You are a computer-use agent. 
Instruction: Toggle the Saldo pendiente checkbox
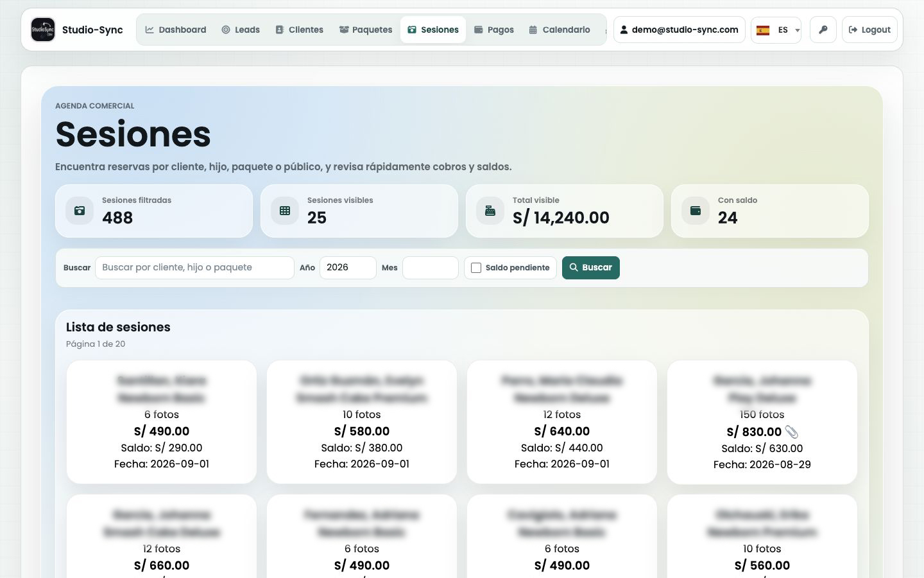click(476, 268)
